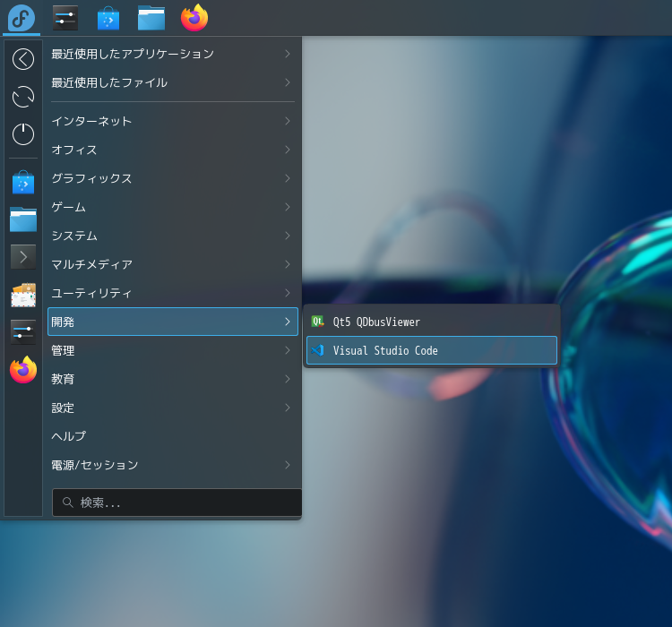Launch Qt5 QDbusViewer from submenu
Viewport: 672px width, 627px height.
pyautogui.click(x=432, y=322)
